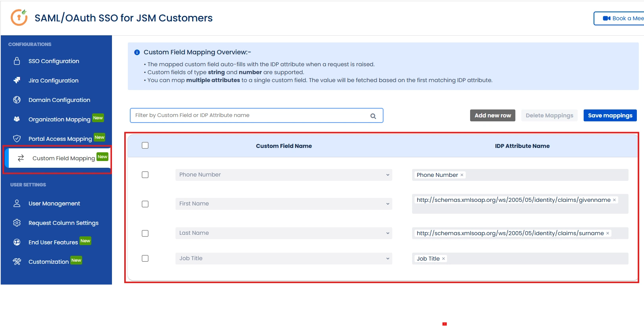Click the Request Column Settings gear icon

pyautogui.click(x=17, y=223)
